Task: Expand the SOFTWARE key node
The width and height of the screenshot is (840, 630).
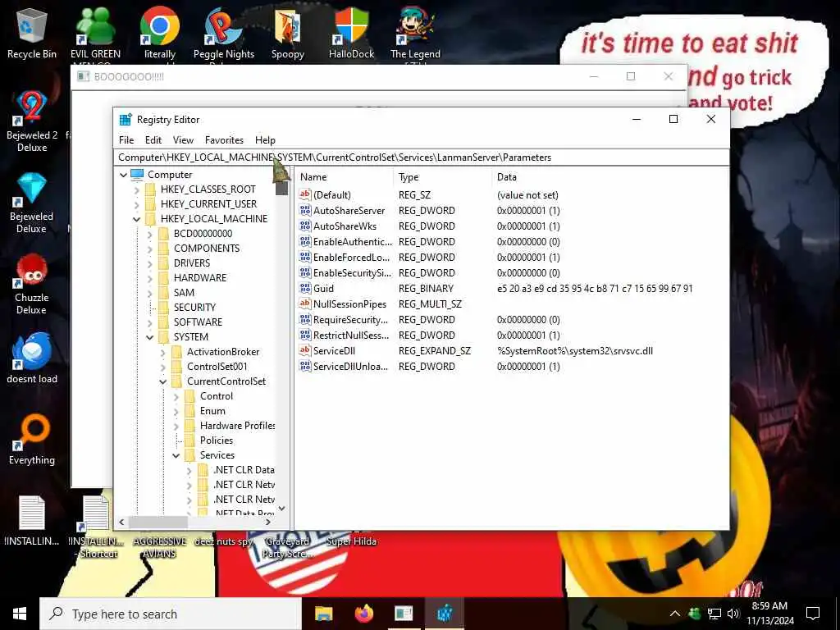Action: pyautogui.click(x=149, y=322)
